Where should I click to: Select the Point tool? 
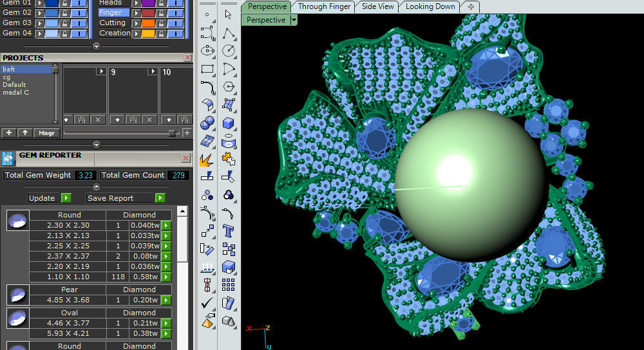tap(207, 14)
